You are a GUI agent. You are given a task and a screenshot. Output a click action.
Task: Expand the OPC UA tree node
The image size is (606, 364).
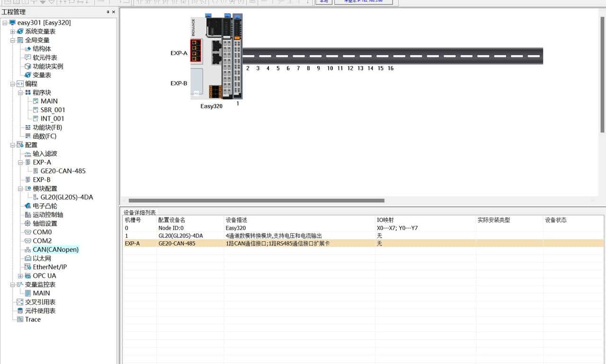coord(20,276)
